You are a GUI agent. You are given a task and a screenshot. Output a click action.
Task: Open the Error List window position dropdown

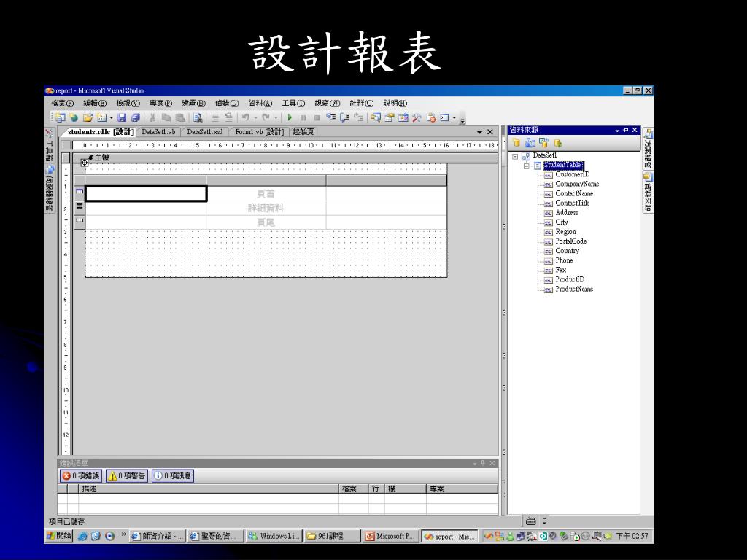pos(474,463)
